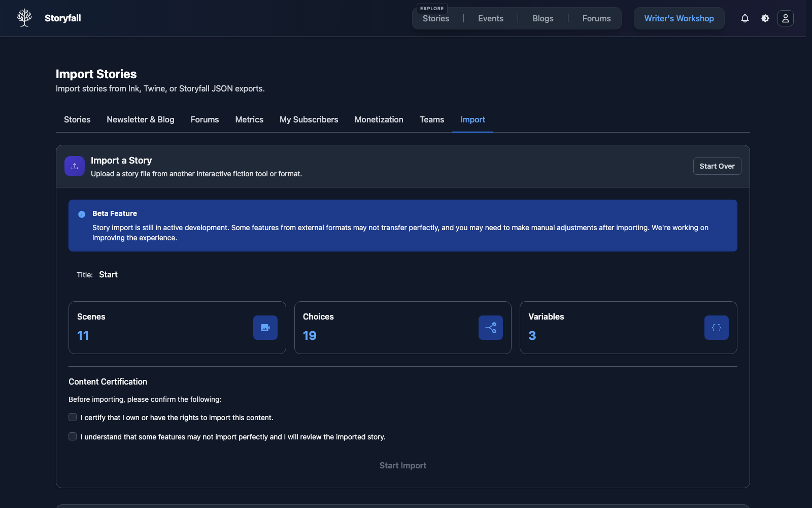Image resolution: width=812 pixels, height=508 pixels.
Task: Open notifications via the bell icon
Action: click(745, 18)
